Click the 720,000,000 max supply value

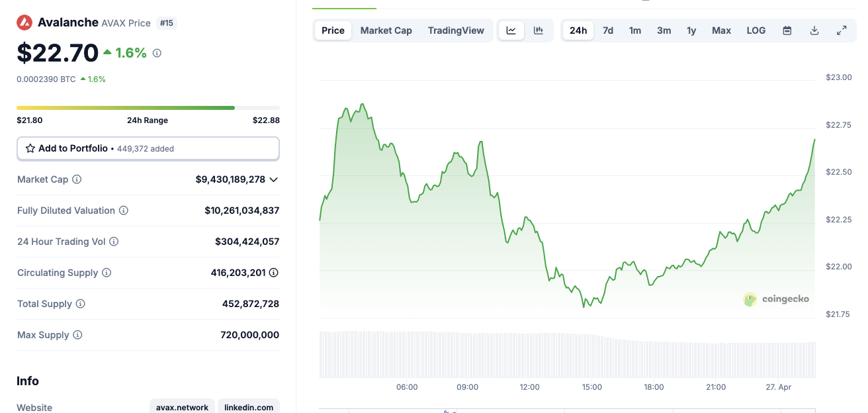click(x=250, y=335)
